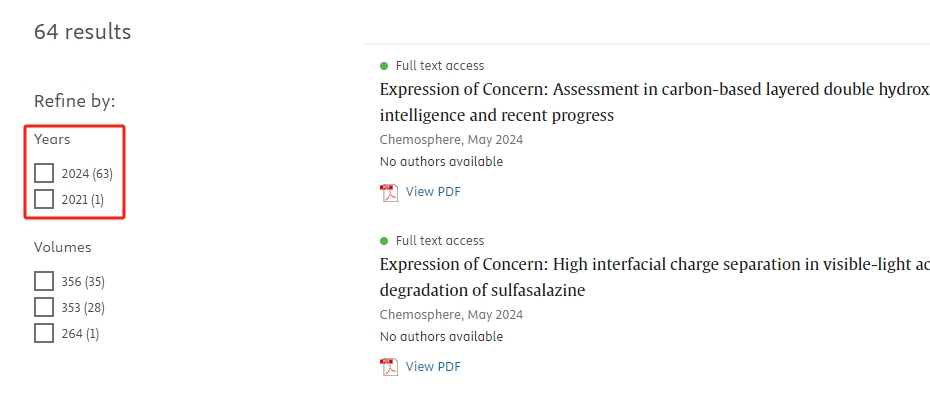Image resolution: width=930 pixels, height=396 pixels.
Task: Click the "2024 (63)" filter label
Action: [87, 174]
